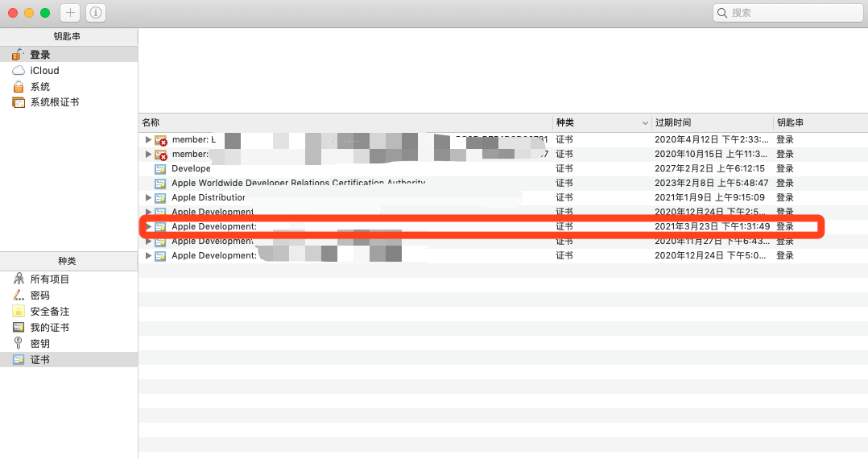This screenshot has height=459, width=868.
Task: Show the 我的证书 category
Action: coord(68,327)
